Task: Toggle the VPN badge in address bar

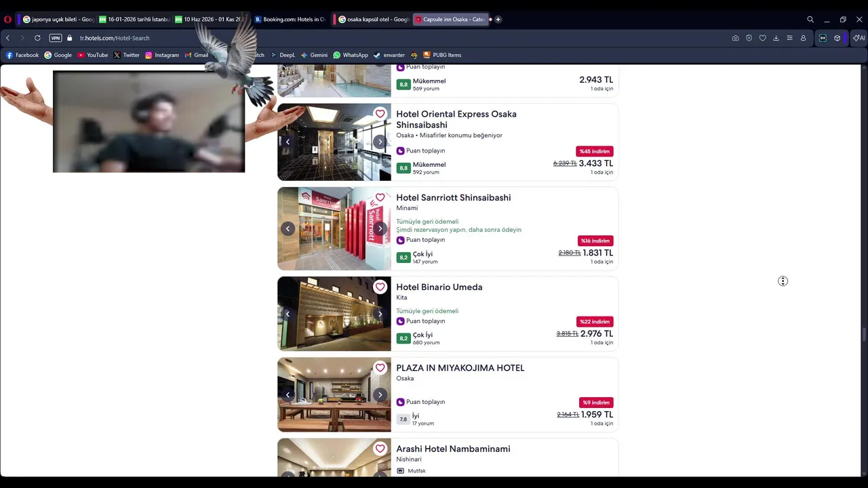Action: coord(56,38)
